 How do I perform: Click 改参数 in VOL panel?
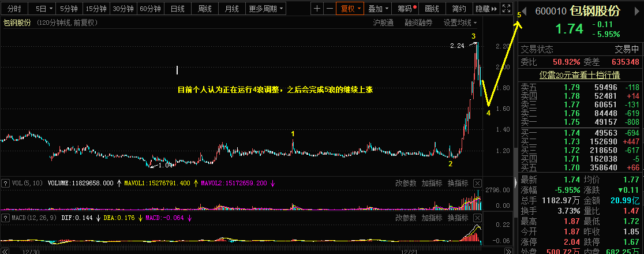(x=406, y=184)
